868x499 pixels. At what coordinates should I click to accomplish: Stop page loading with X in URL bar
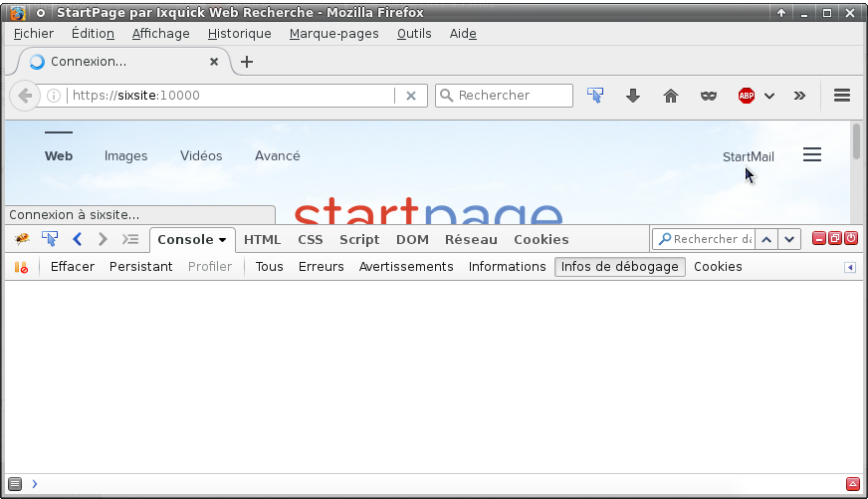pyautogui.click(x=411, y=96)
